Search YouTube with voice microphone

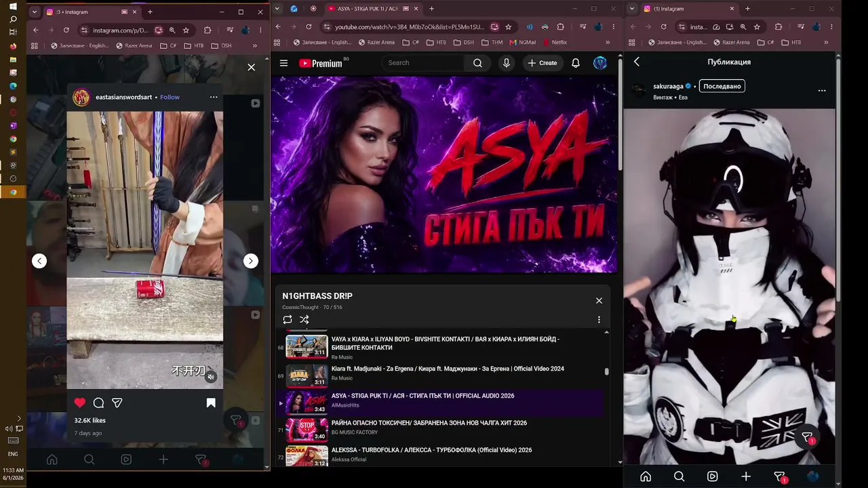pyautogui.click(x=506, y=63)
